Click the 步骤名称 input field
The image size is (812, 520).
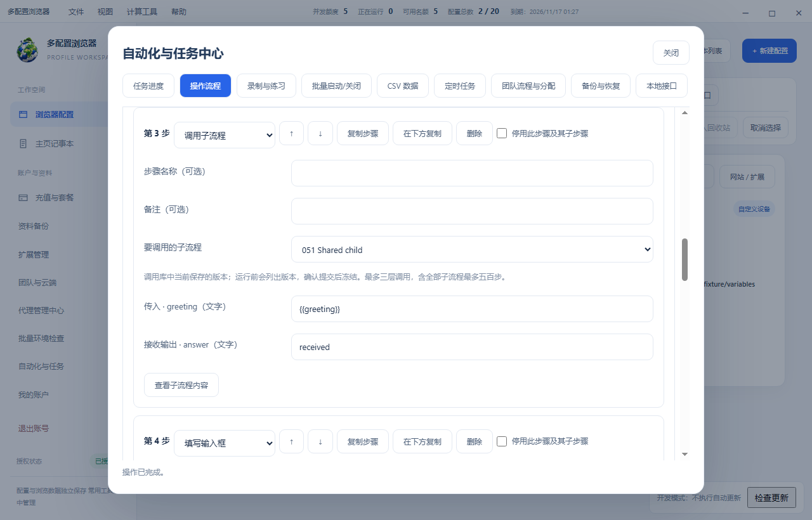point(472,173)
